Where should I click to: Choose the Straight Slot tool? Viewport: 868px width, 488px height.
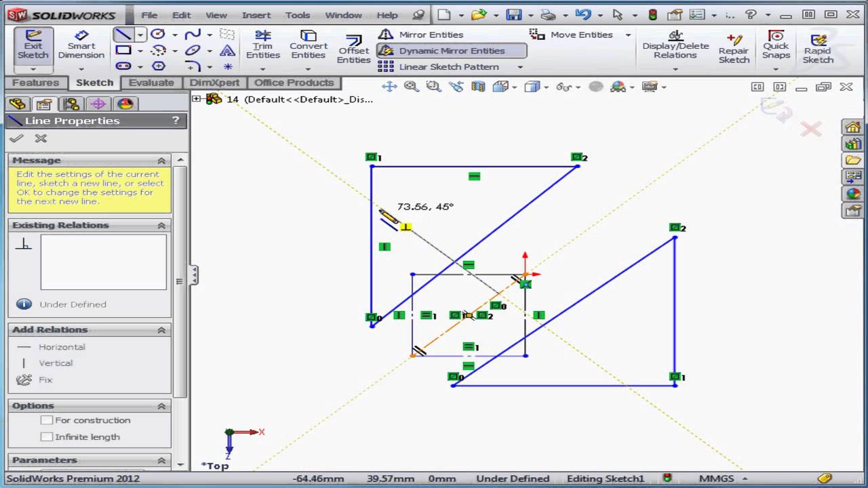pyautogui.click(x=123, y=66)
